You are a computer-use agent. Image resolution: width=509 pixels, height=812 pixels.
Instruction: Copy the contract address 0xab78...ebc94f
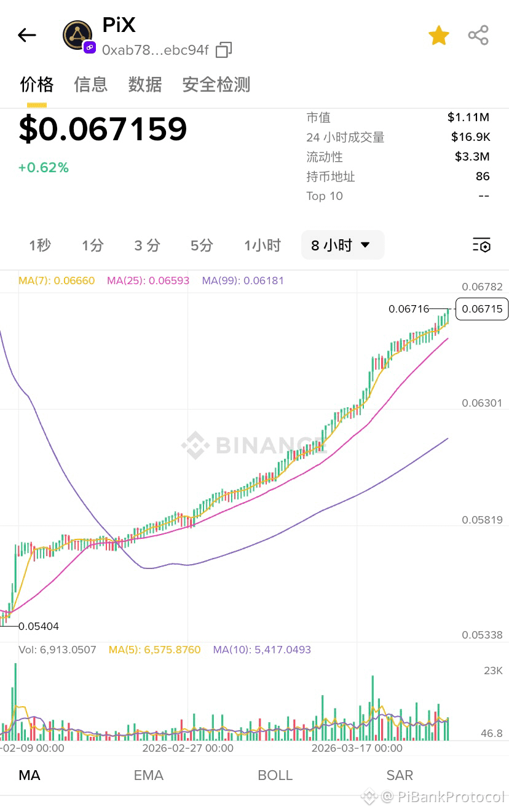click(224, 50)
